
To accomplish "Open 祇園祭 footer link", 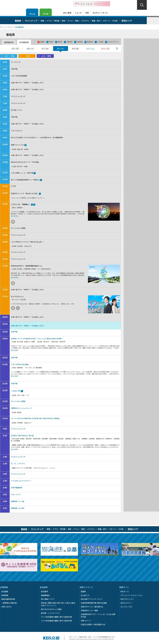I will (83, 591).
